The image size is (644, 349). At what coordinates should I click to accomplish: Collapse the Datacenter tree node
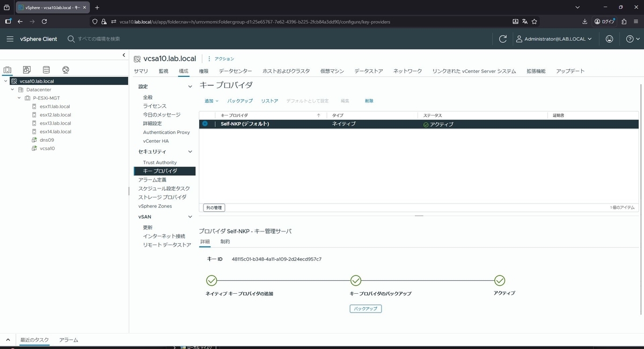(x=12, y=90)
